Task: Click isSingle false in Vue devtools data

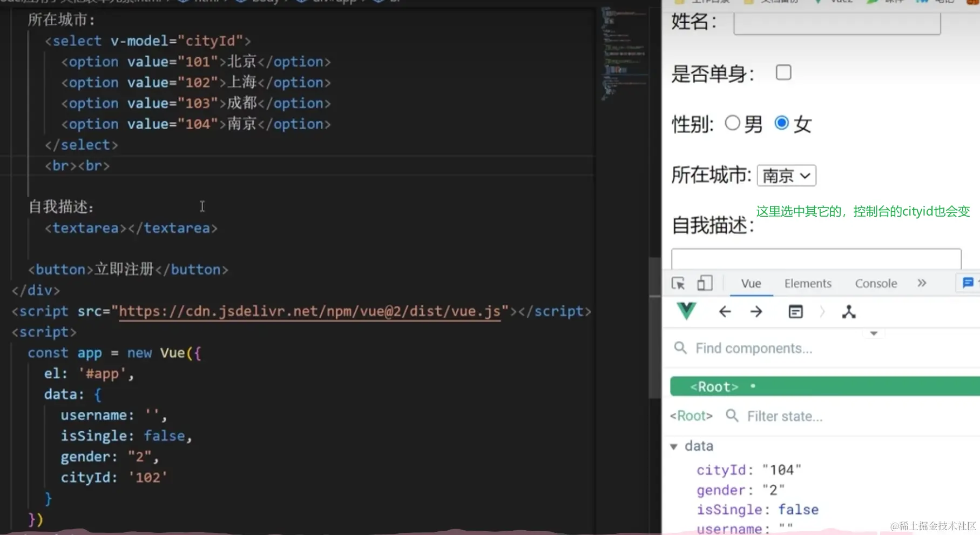Action: (x=758, y=510)
